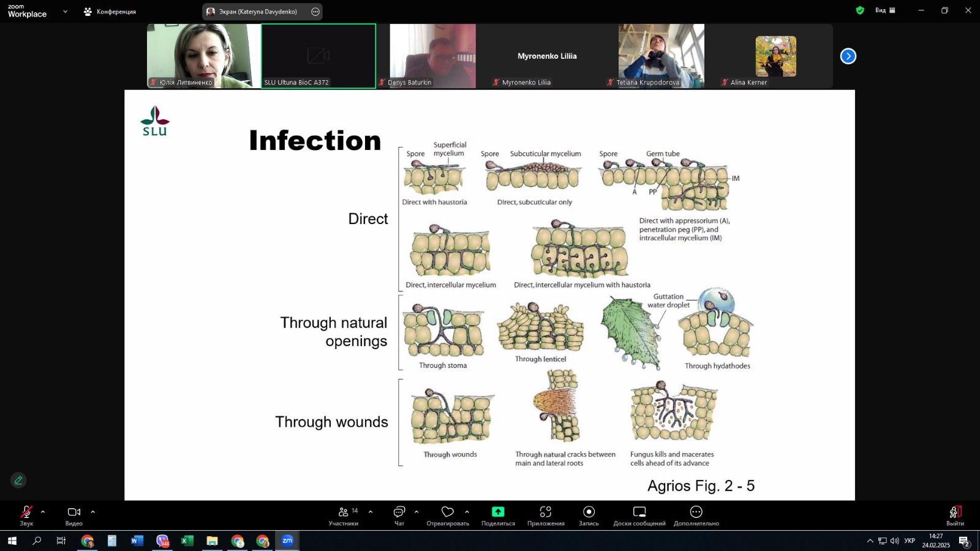The width and height of the screenshot is (980, 551).
Task: Open Task View in taskbar
Action: (61, 541)
